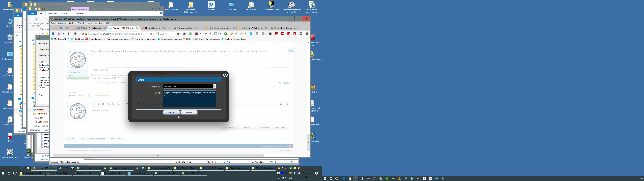Click the Skype toolbar icon
This screenshot has height=181, width=644.
[251, 34]
